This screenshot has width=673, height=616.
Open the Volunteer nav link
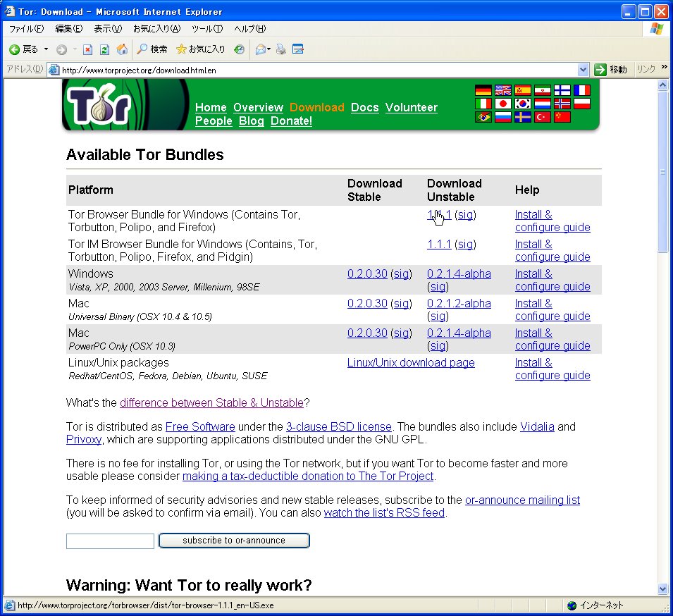coord(411,107)
